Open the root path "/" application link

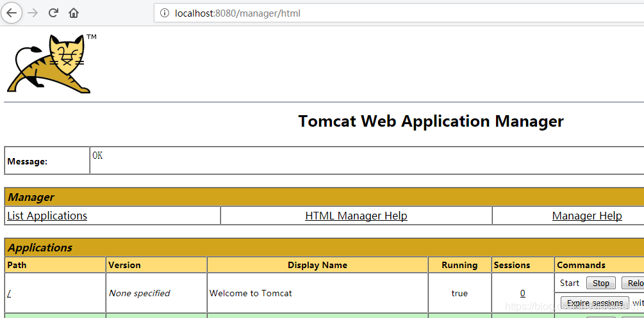(9, 293)
